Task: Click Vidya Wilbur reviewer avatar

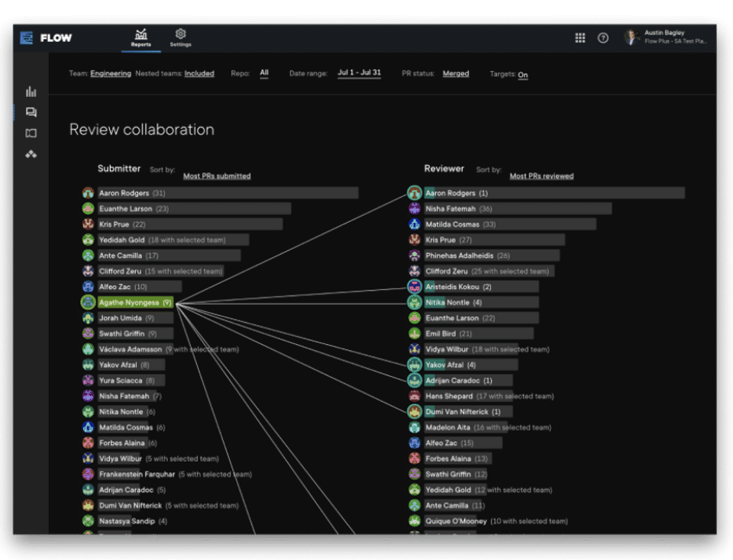Action: click(414, 349)
